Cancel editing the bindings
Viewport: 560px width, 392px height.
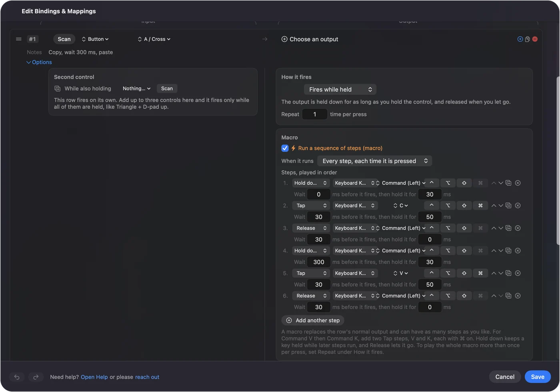tap(505, 377)
